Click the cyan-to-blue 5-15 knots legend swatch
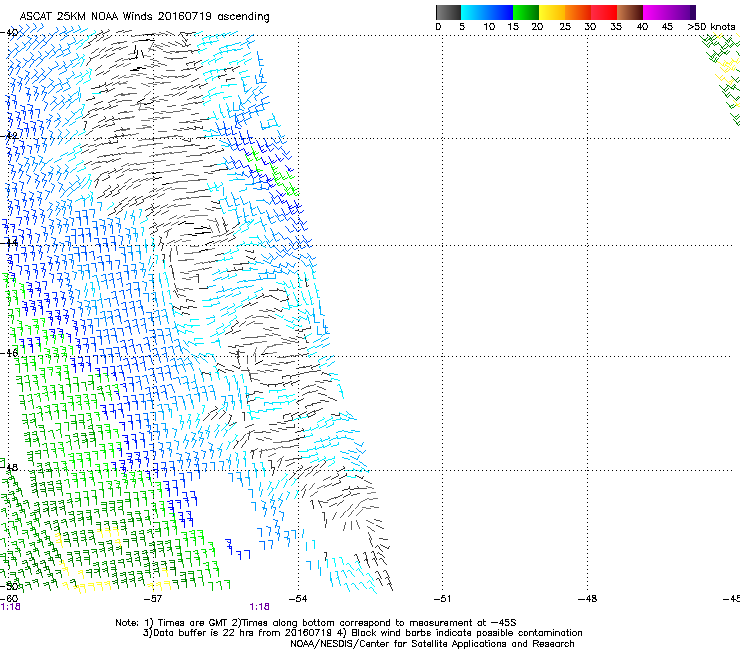The width and height of the screenshot is (740, 650). click(487, 12)
